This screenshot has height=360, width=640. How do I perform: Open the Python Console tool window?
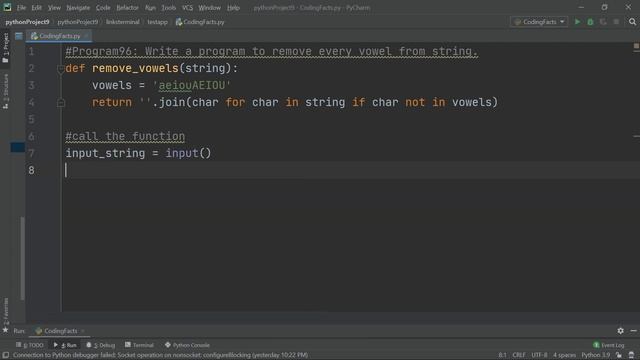187,345
